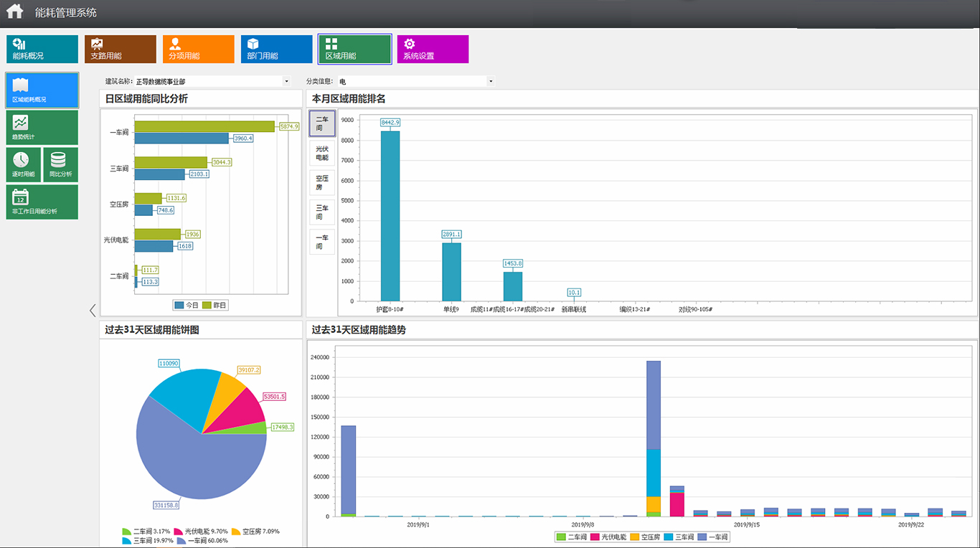Toggle 光伏电能 in trend chart legend
The image size is (980, 548).
(609, 537)
